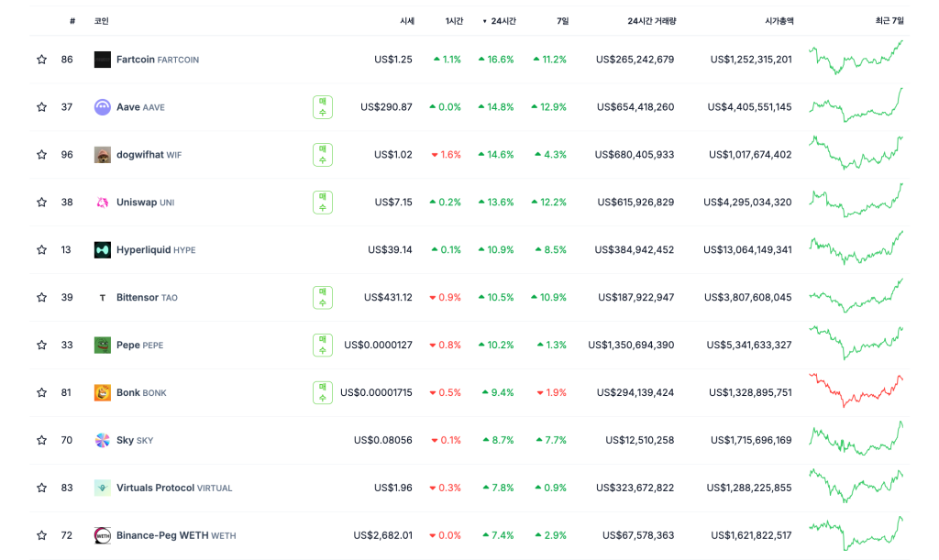939x560 pixels.
Task: Click the Aave ghost logo
Action: 103,107
